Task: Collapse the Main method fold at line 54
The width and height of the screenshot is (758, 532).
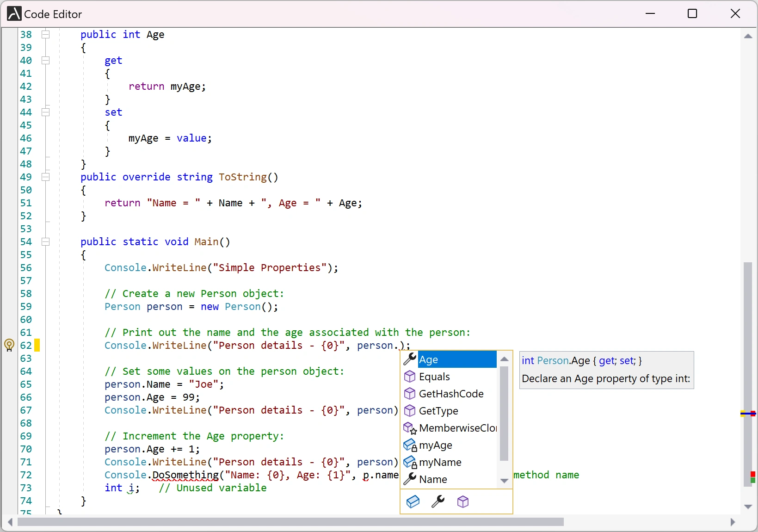Action: tap(45, 242)
